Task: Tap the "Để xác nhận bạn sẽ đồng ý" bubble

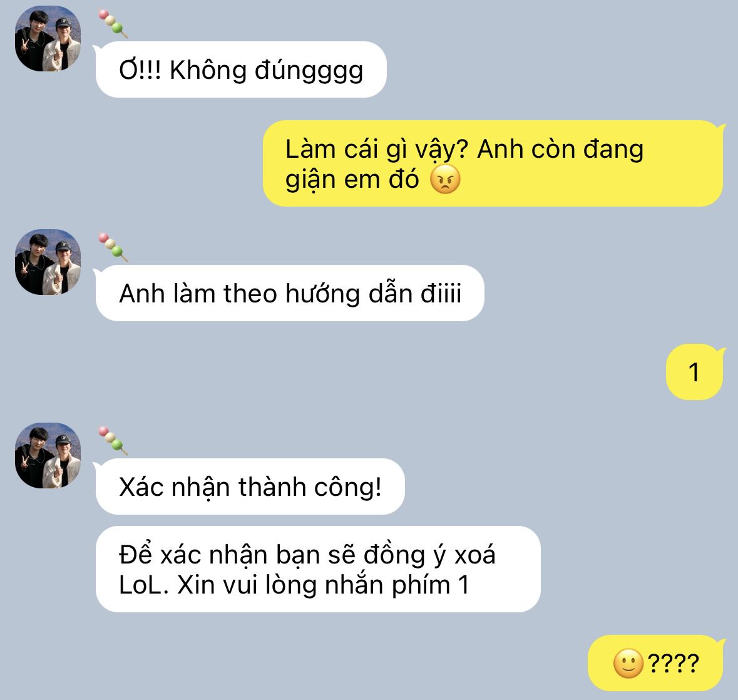Action: [x=318, y=569]
